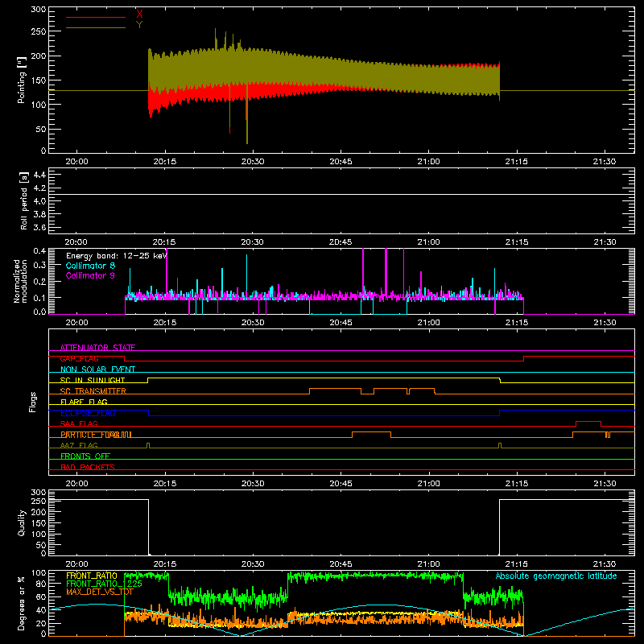Click 20:30 time label under Flags plot
The width and height of the screenshot is (644, 644).
click(x=253, y=484)
